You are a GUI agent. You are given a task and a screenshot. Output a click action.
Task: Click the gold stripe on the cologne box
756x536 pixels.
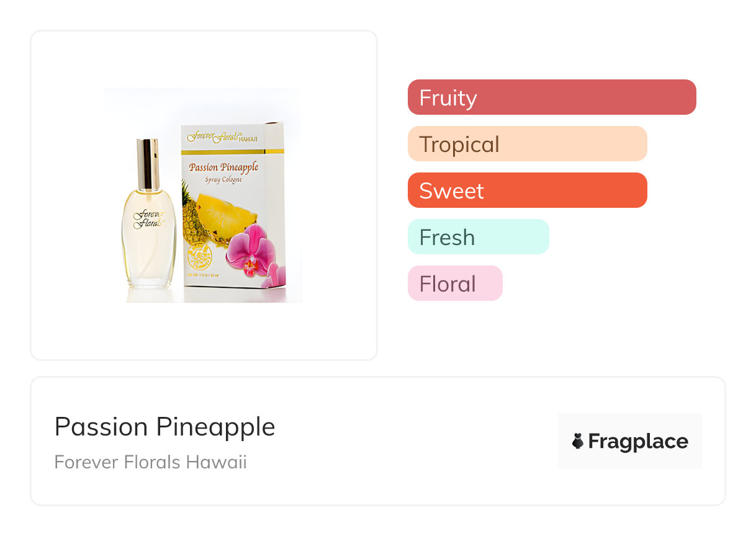coord(233,151)
